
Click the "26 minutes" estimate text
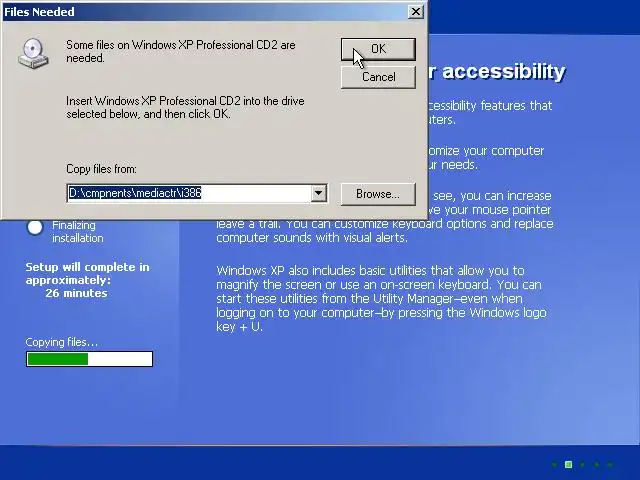pos(76,293)
